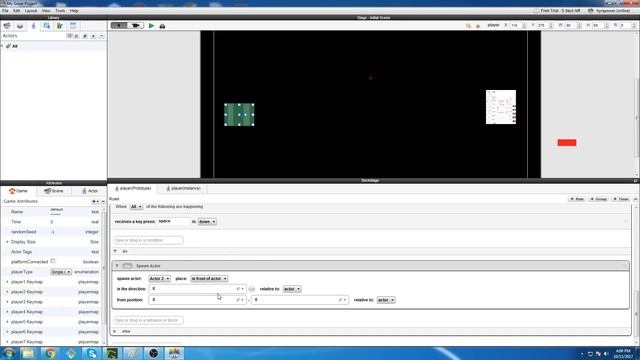Click the plus button in Actors header
The image size is (640, 360).
point(93,36)
